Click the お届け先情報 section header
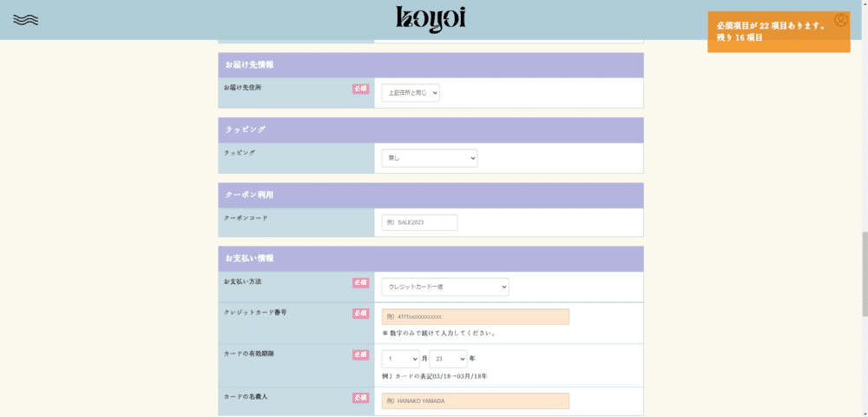This screenshot has height=417, width=868. (431, 65)
